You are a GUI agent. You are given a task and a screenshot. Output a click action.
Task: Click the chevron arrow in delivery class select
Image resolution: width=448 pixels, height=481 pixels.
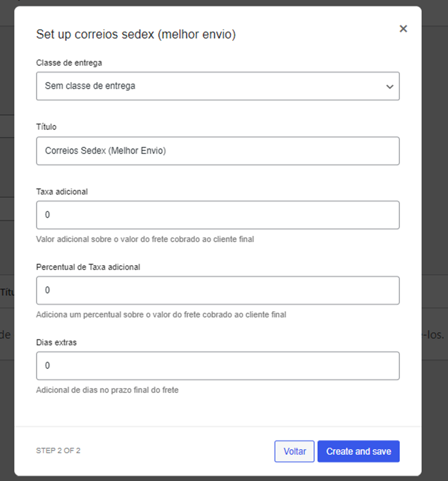389,86
